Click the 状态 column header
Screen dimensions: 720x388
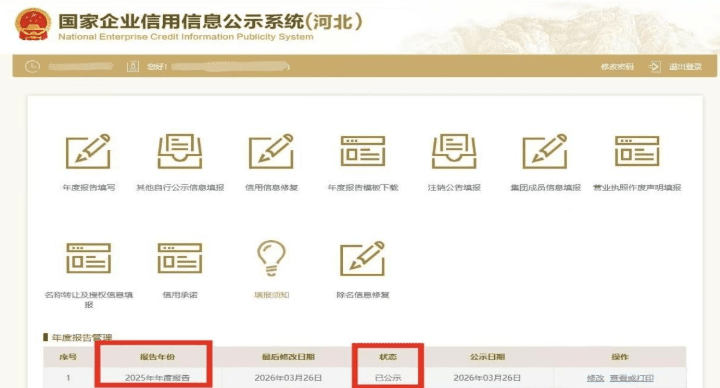click(x=388, y=357)
